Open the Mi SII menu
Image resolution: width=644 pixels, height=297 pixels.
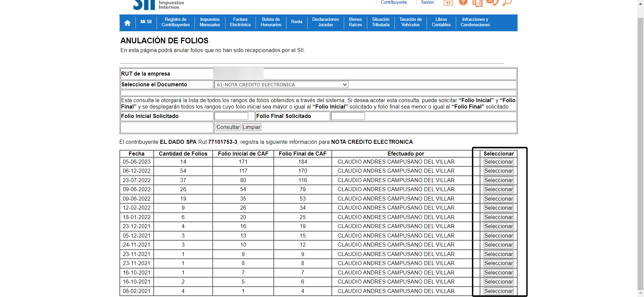(146, 22)
